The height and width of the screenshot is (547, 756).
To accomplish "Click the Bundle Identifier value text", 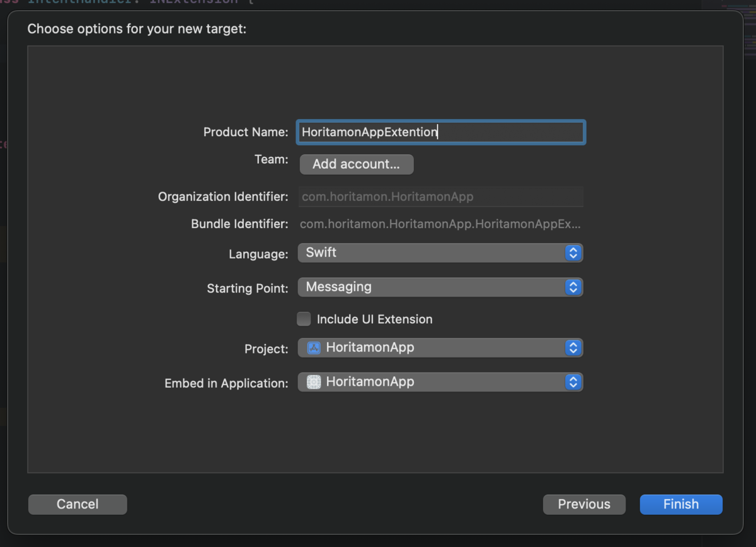I will [440, 224].
